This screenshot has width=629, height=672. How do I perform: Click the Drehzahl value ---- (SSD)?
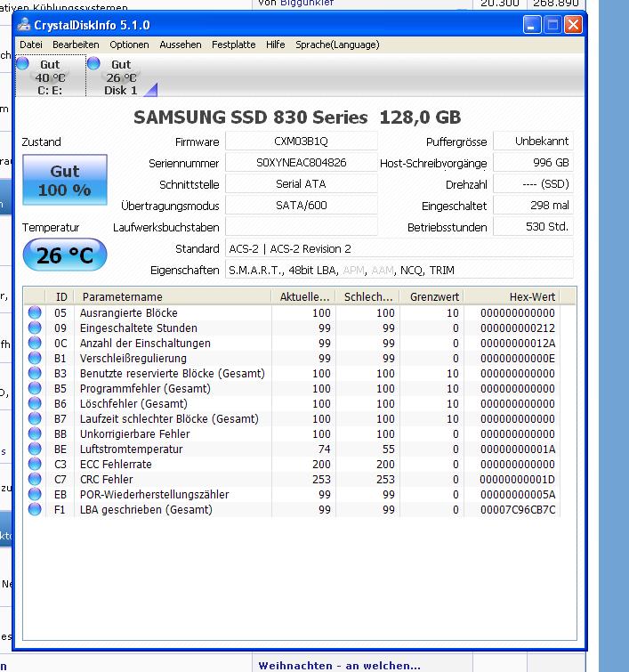[534, 184]
